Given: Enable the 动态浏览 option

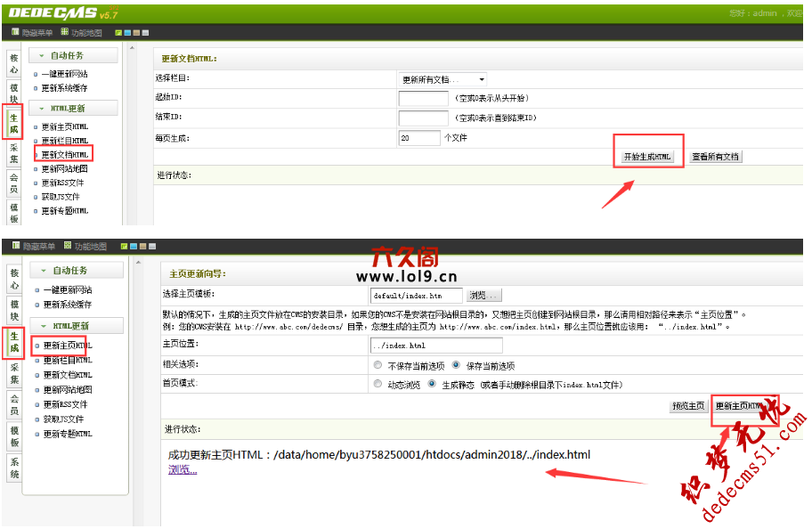Looking at the screenshot, I should (x=377, y=384).
